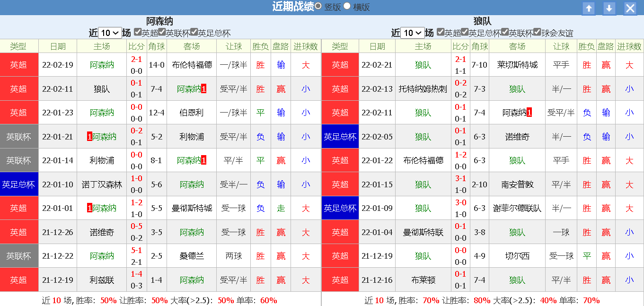The height and width of the screenshot is (306, 644).
Task: Click corner count 14-0 cell
Action: coord(157,65)
